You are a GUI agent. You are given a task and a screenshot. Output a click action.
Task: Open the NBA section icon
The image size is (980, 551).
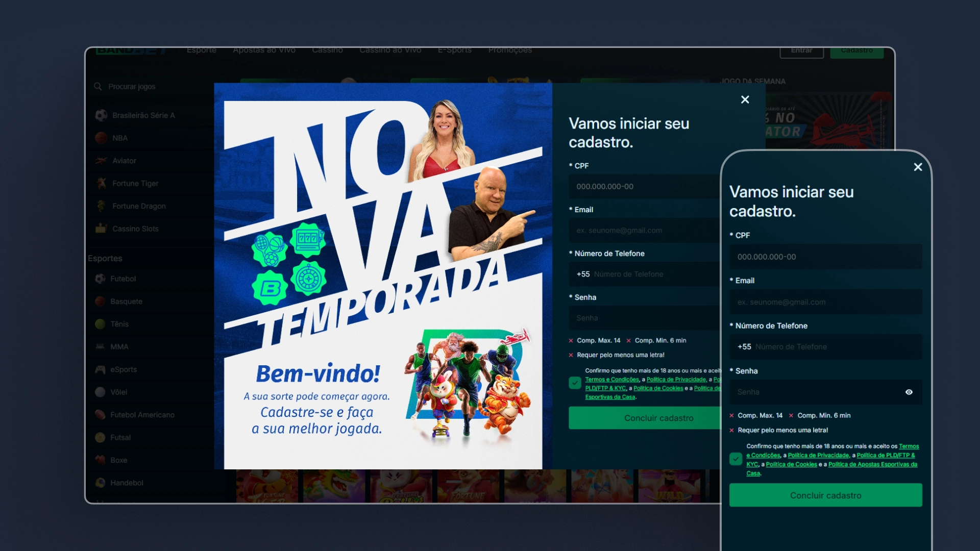click(101, 138)
